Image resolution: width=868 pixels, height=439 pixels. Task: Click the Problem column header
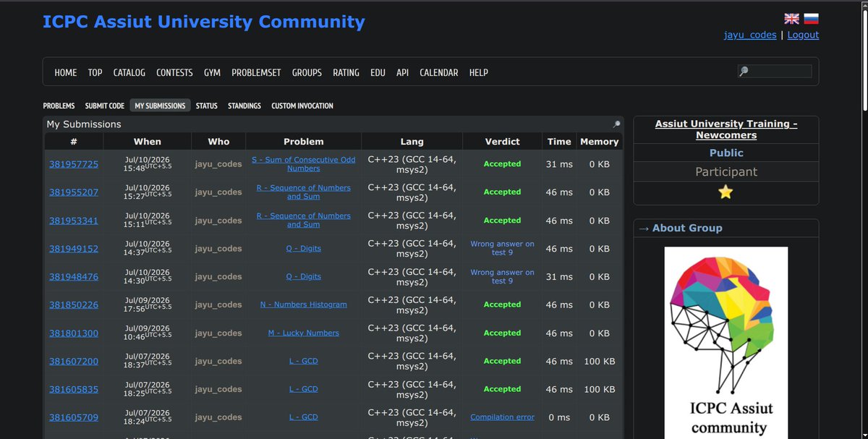pos(304,142)
